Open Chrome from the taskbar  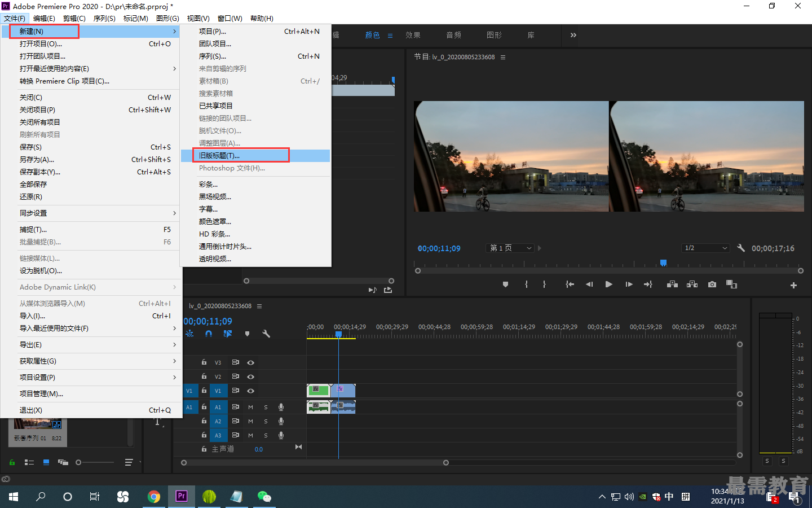pyautogui.click(x=153, y=496)
